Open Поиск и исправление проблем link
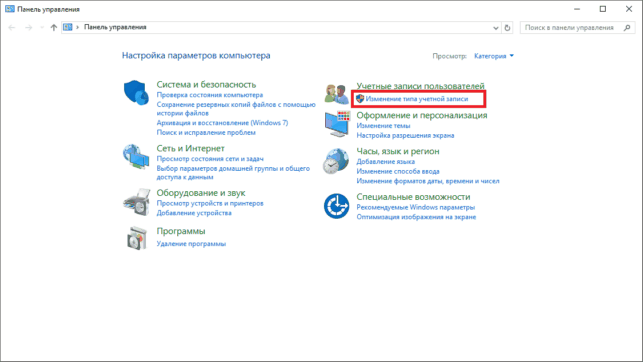The height and width of the screenshot is (362, 643). 206,132
